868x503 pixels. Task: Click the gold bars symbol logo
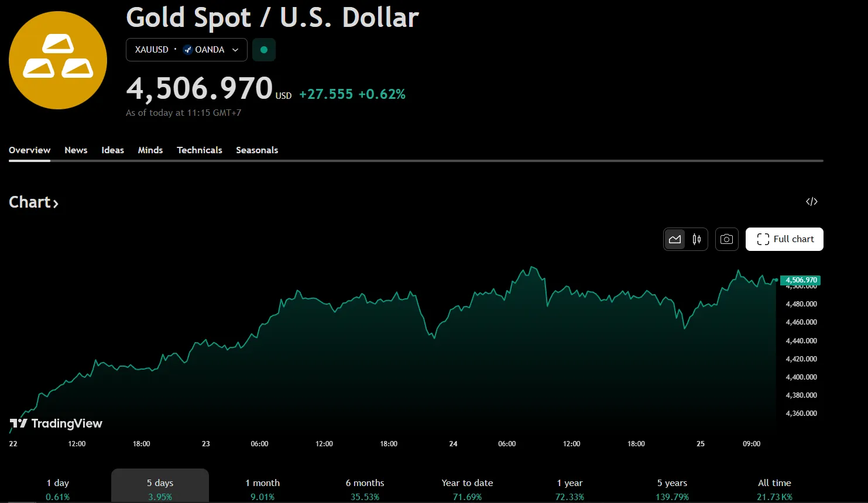tap(58, 60)
